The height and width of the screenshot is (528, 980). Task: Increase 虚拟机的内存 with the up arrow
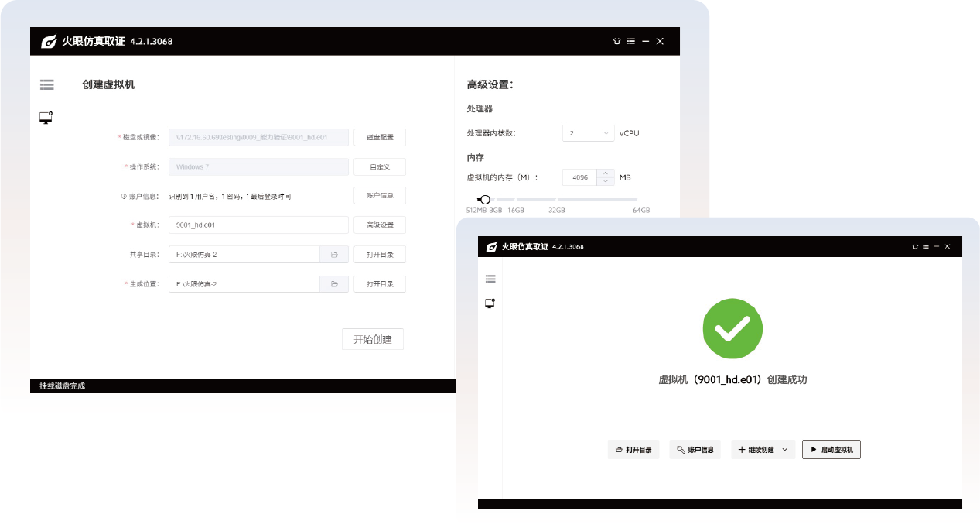(605, 173)
